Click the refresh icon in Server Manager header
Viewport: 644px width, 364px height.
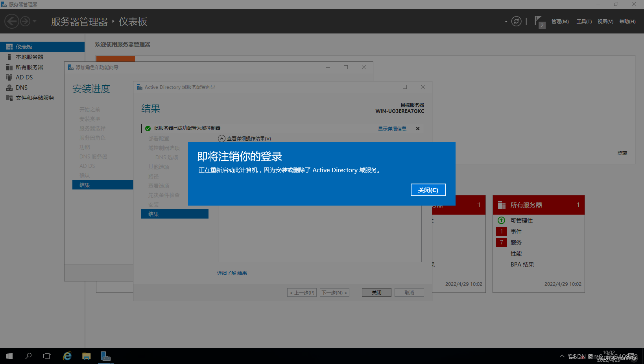(516, 21)
